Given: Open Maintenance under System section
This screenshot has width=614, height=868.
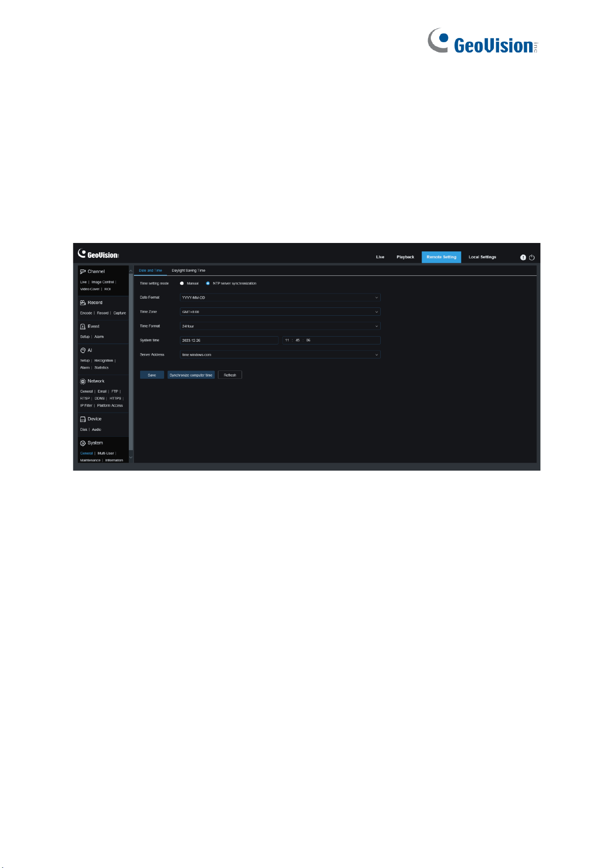Looking at the screenshot, I should (x=90, y=460).
